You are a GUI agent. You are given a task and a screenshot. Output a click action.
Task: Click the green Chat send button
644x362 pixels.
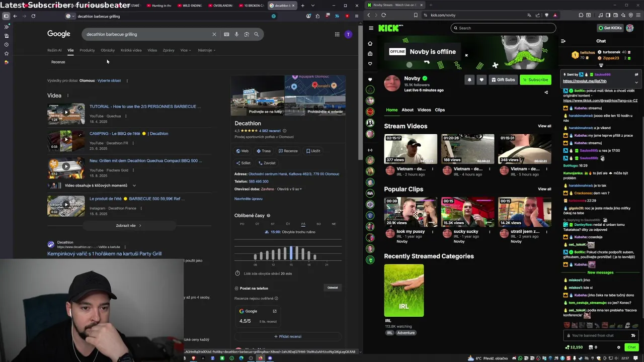coord(631,347)
